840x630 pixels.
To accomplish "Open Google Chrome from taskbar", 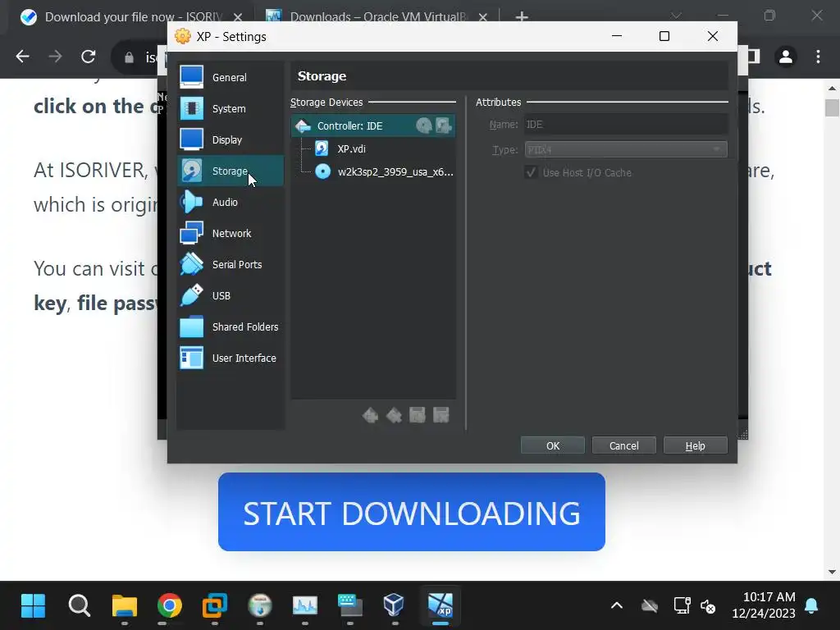I will (169, 606).
